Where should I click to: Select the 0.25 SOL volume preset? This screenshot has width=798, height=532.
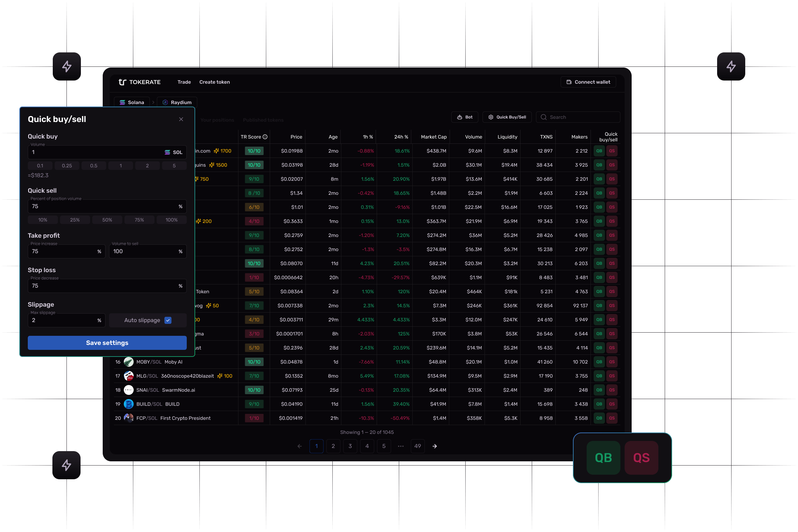[67, 166]
